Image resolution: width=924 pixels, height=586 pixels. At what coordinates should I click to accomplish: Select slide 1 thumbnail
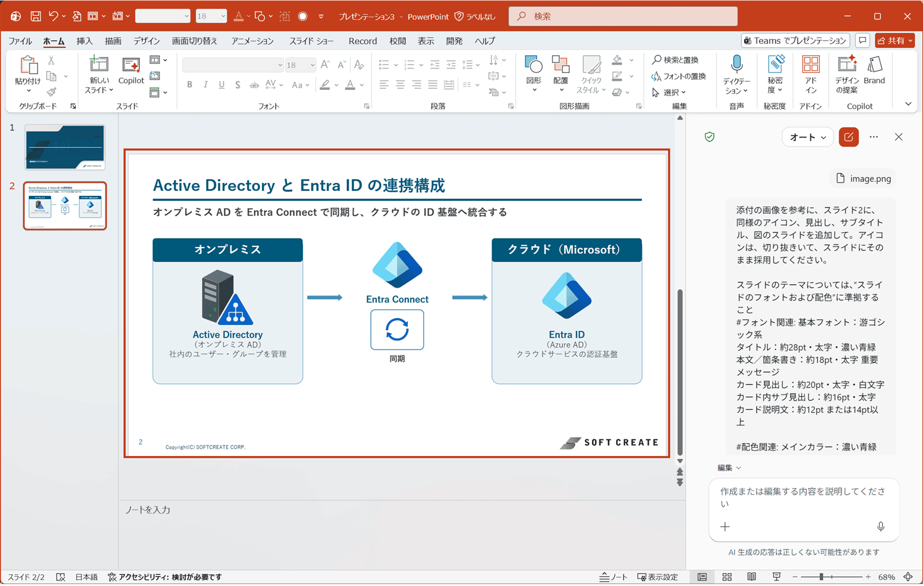point(65,147)
